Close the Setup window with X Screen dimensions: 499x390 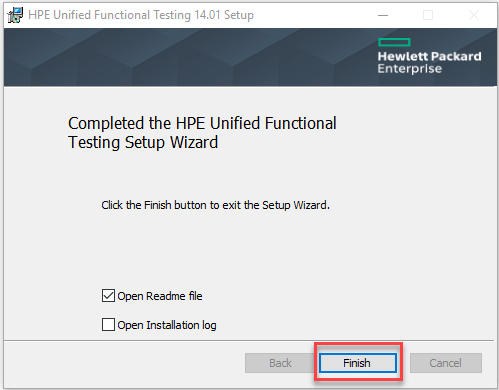pyautogui.click(x=474, y=15)
